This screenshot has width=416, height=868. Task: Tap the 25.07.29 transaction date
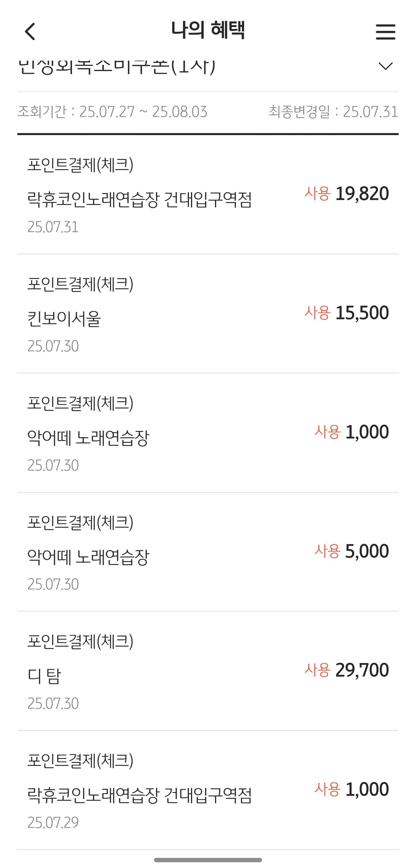(x=53, y=822)
